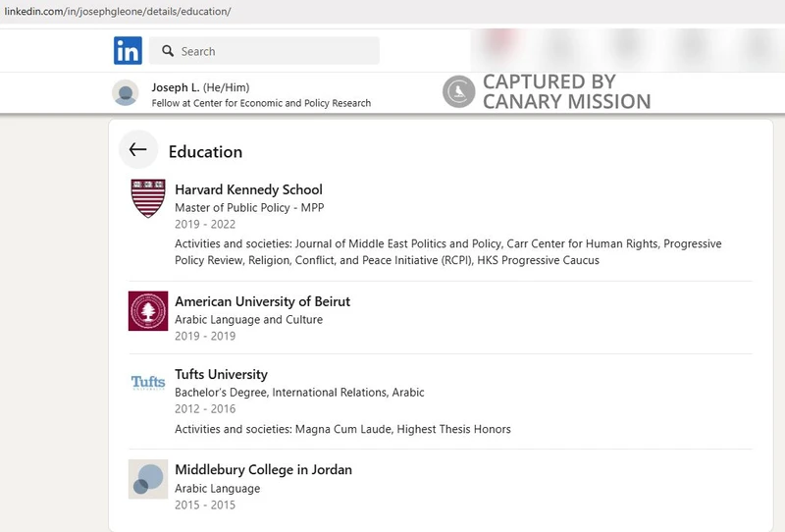Click 'Fellow at Center for Economic and Policy Research'
785x532 pixels.
(261, 103)
